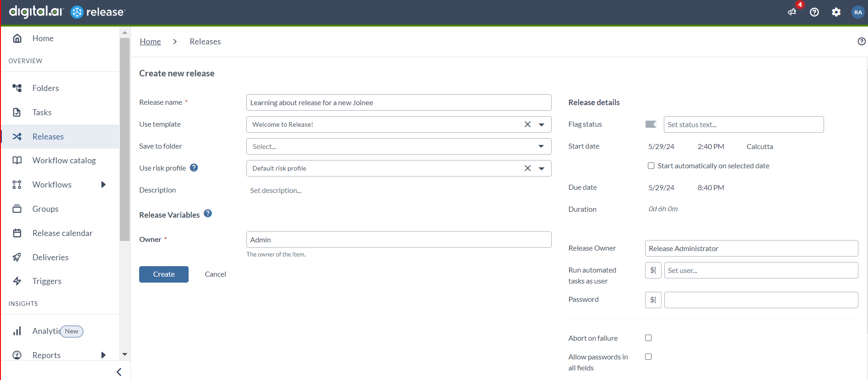Click the Set description field

click(x=399, y=190)
